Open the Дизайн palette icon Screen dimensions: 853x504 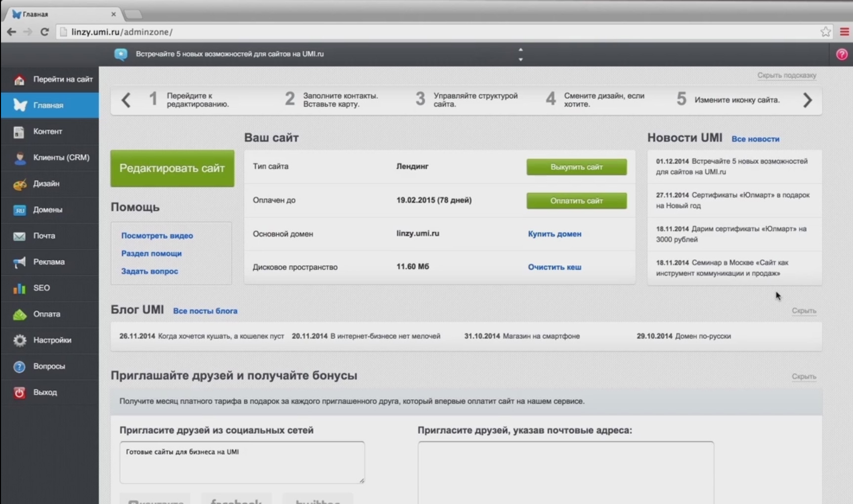click(x=19, y=184)
